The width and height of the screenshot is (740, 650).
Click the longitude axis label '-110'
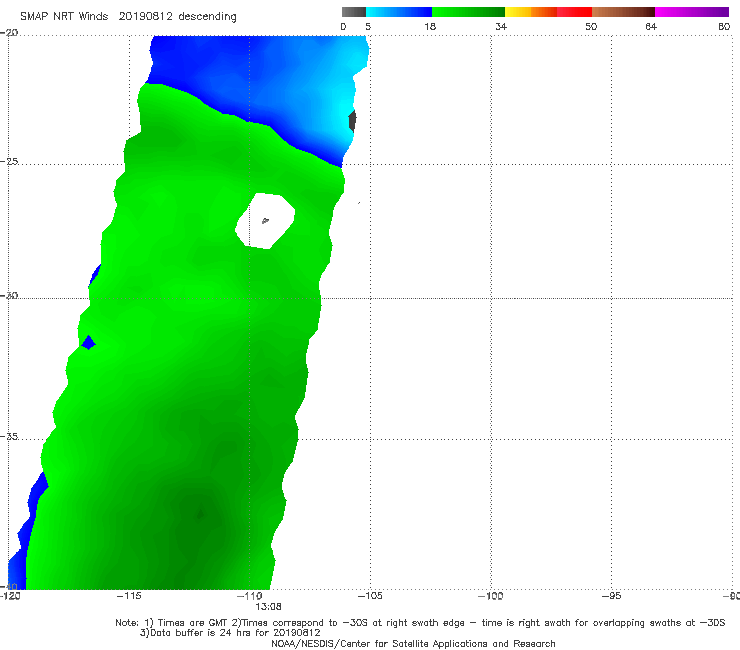(250, 595)
